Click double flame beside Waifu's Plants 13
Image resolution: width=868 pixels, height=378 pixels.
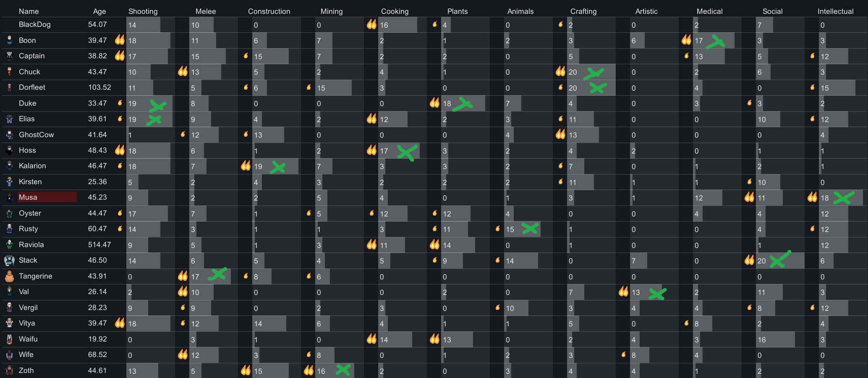click(x=434, y=339)
